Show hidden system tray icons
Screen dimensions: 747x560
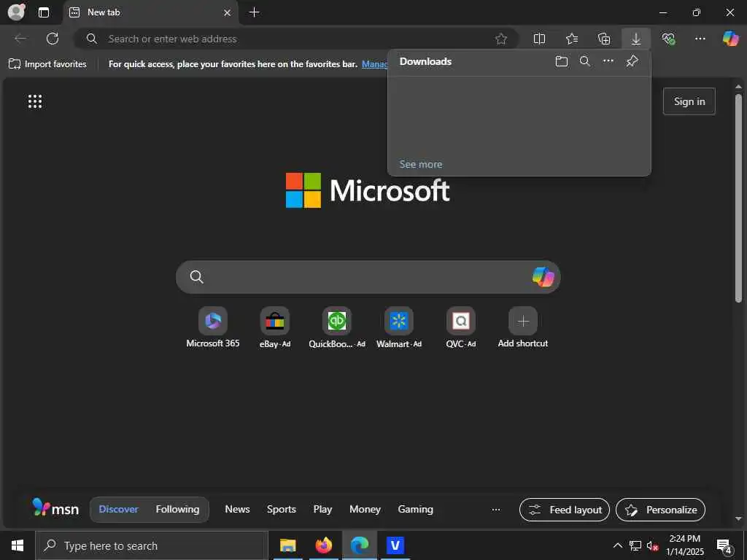coord(617,545)
